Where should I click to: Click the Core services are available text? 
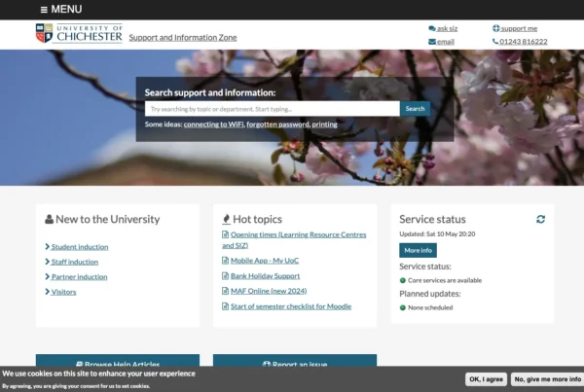click(x=445, y=280)
